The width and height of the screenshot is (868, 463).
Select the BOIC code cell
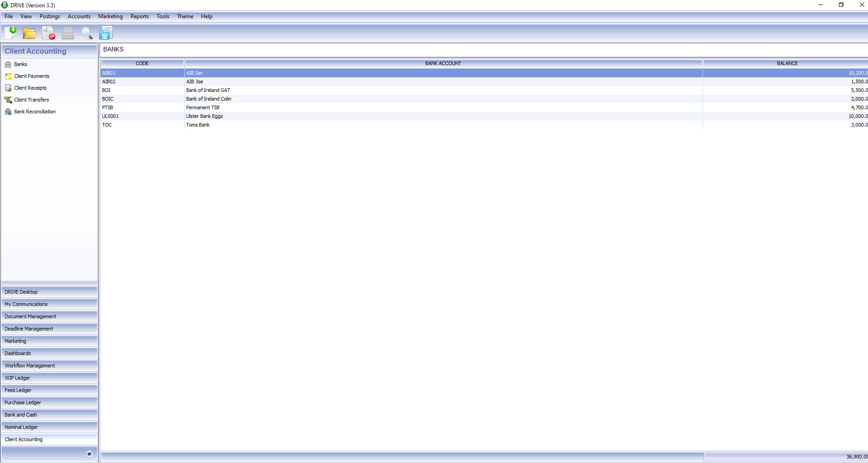tap(142, 99)
